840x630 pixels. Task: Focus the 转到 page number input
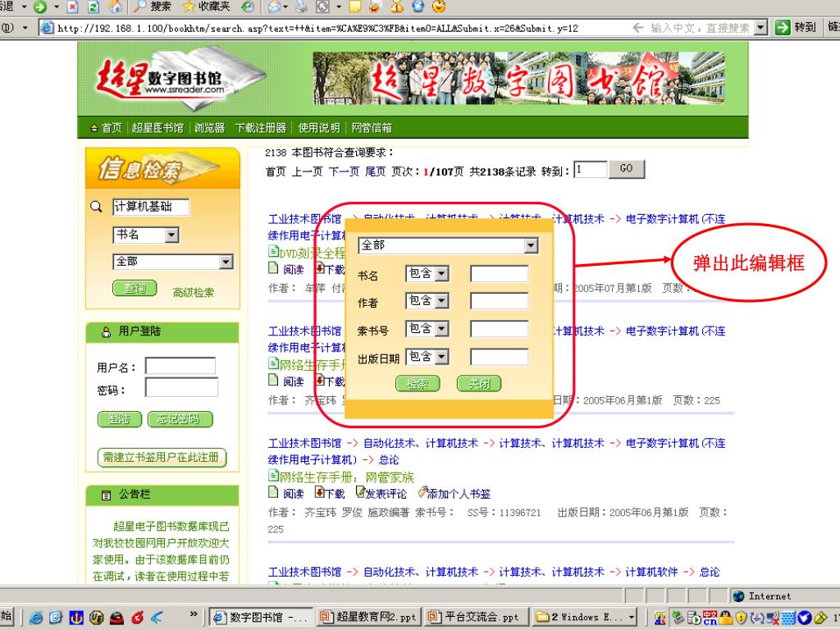[591, 169]
